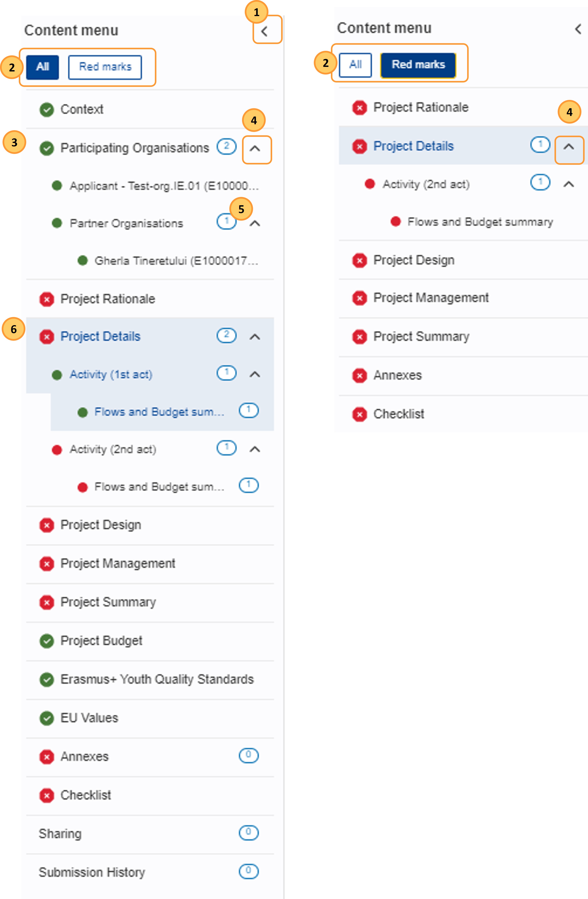
Task: Click red cross icon beside Project Details, left
Action: click(x=47, y=337)
